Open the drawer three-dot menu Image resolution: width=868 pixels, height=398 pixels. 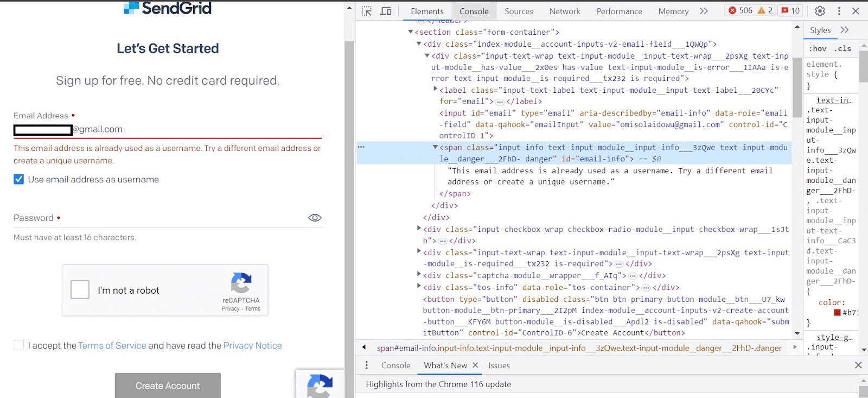(366, 365)
